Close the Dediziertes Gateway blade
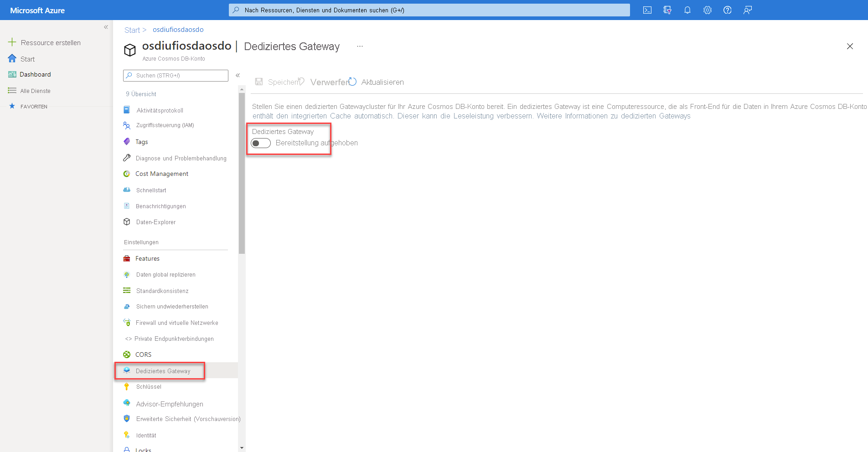The height and width of the screenshot is (452, 868). coord(850,46)
